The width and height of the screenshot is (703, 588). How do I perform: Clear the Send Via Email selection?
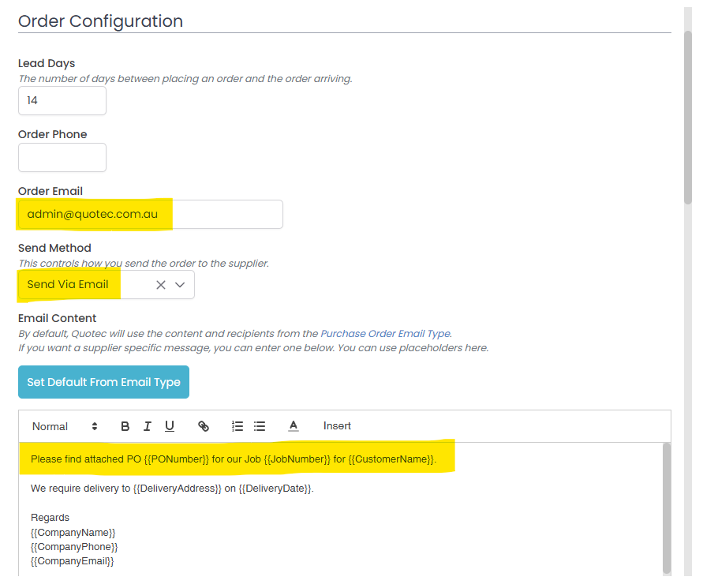[x=161, y=285]
